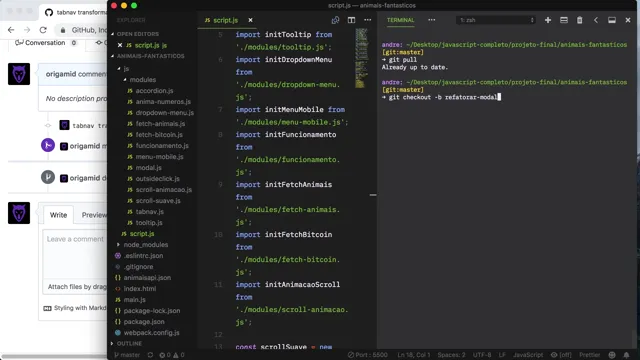Open fetch-animais.js file
The width and height of the screenshot is (640, 360).
click(160, 124)
